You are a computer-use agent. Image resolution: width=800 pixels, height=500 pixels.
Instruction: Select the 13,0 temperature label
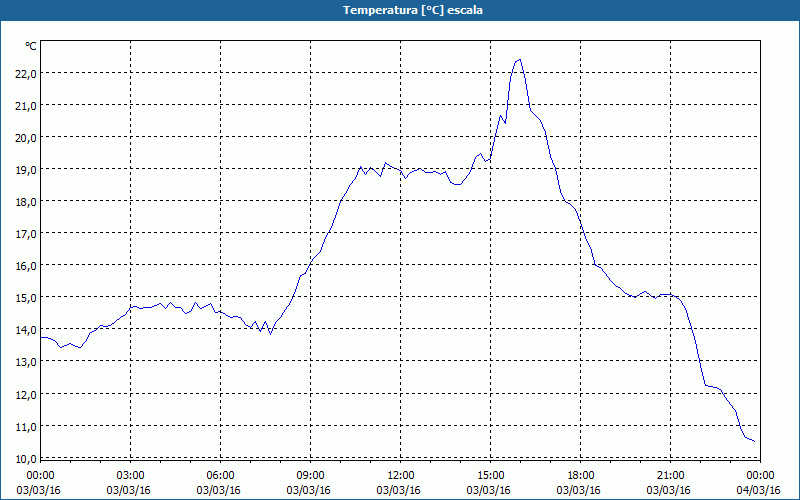[x=27, y=362]
